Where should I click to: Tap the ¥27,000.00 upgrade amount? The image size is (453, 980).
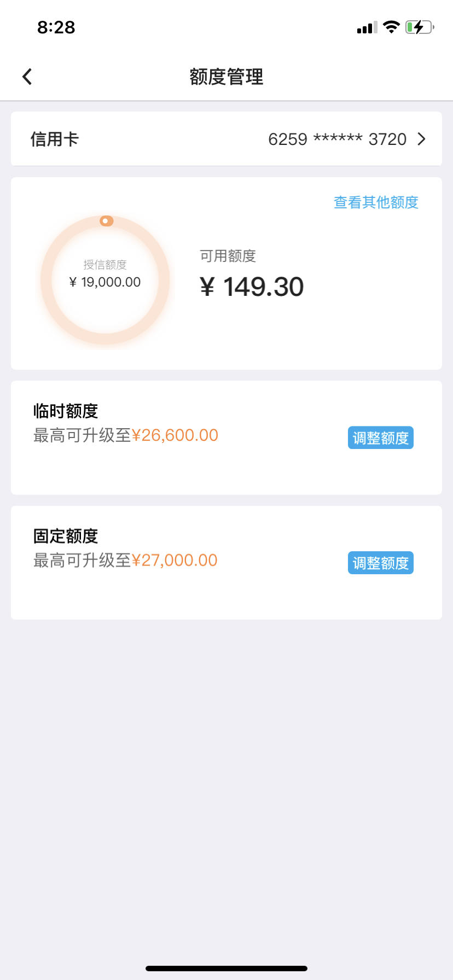175,561
